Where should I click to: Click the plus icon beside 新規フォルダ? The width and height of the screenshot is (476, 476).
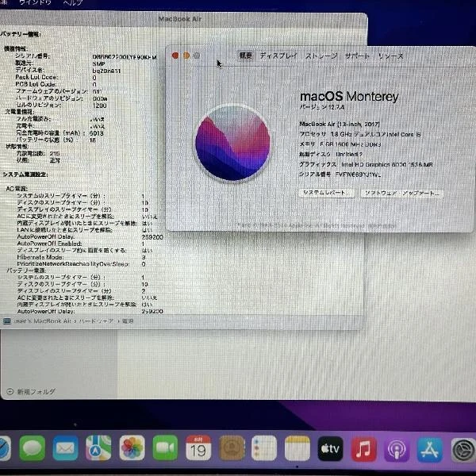point(10,391)
